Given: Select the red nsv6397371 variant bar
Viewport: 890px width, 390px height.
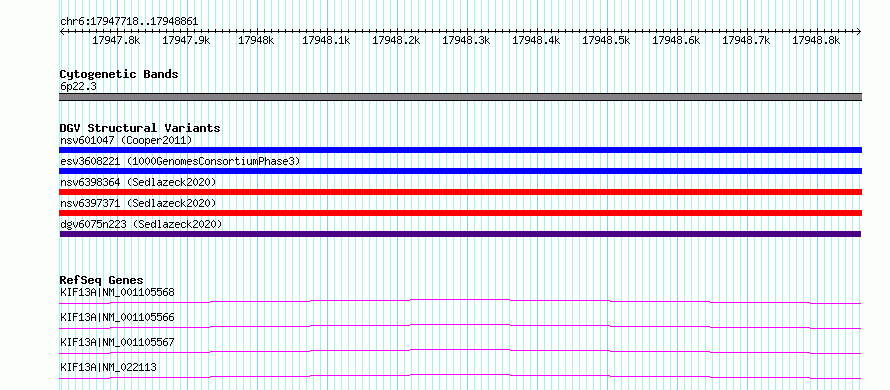Looking at the screenshot, I should pos(460,213).
